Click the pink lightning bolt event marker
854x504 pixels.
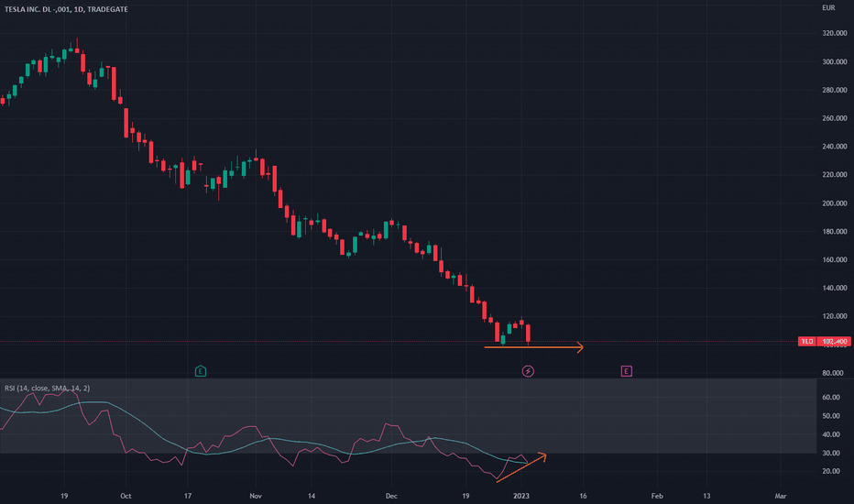(x=528, y=372)
